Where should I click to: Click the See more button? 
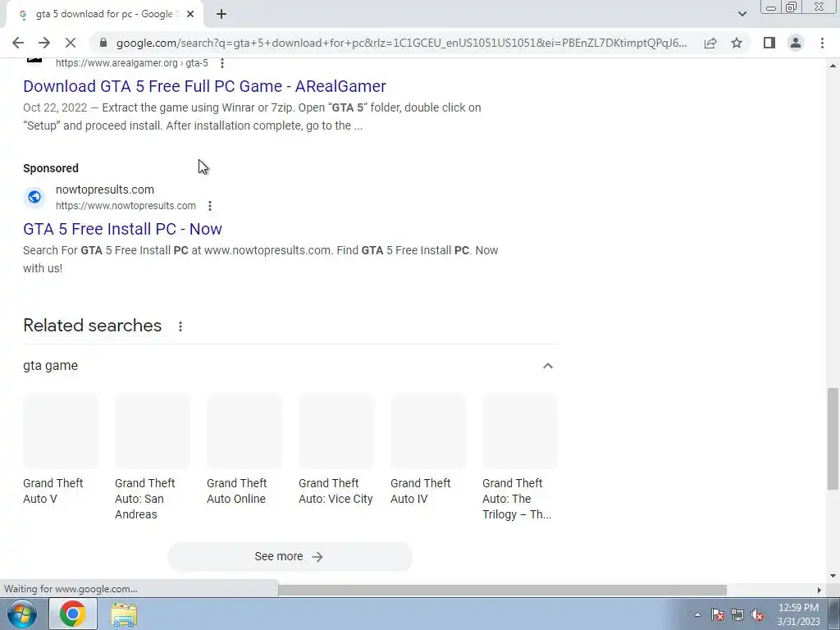[290, 557]
